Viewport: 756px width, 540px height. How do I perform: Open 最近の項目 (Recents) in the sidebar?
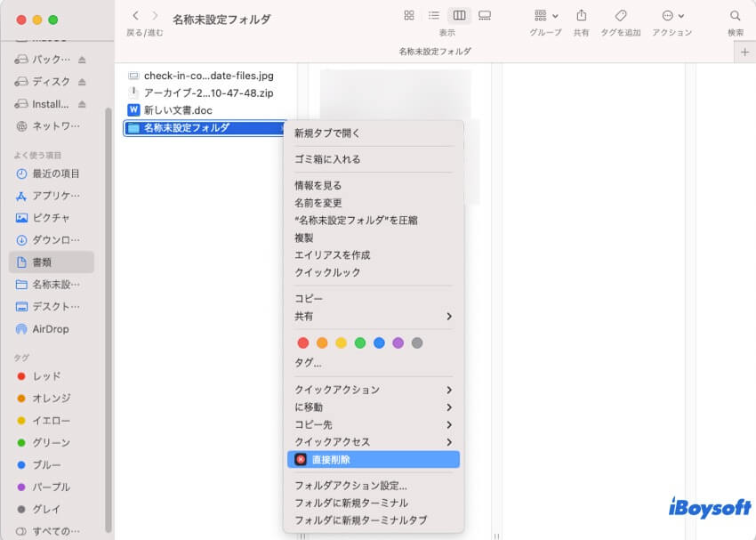tap(52, 173)
